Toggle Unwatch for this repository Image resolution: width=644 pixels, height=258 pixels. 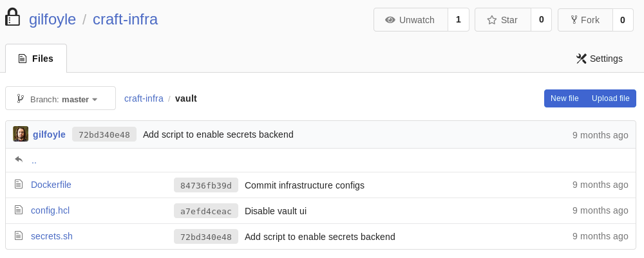(411, 20)
